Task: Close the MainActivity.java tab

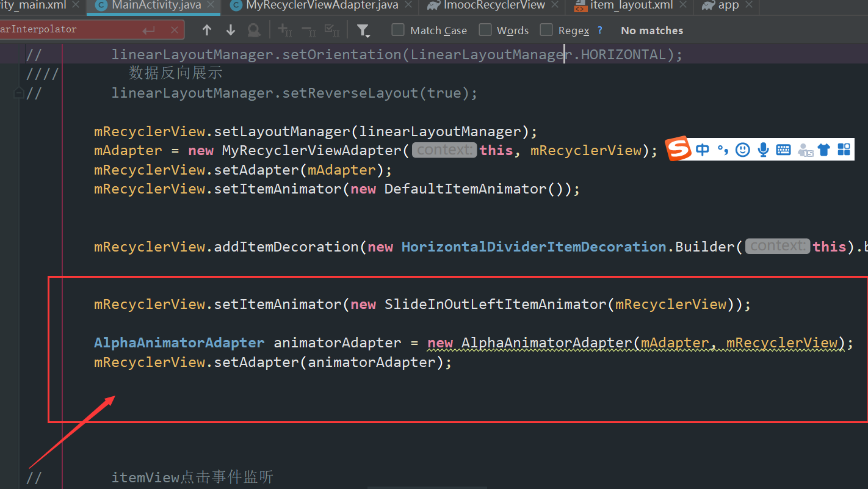Action: click(x=211, y=5)
